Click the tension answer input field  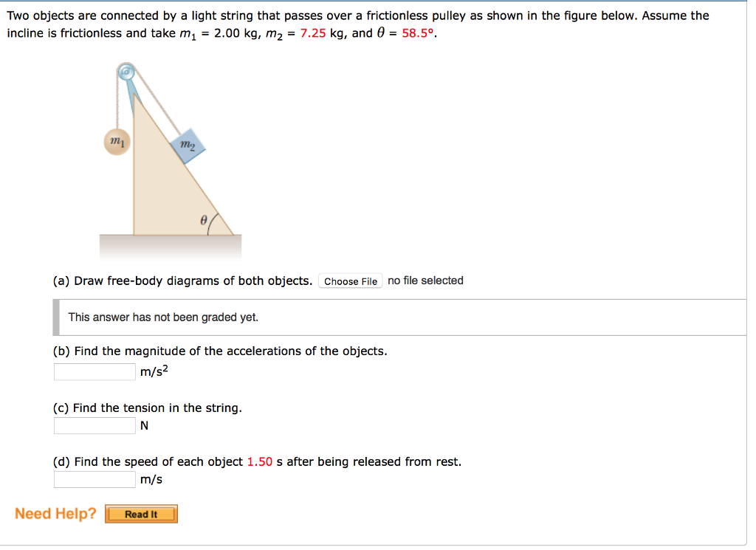click(94, 425)
